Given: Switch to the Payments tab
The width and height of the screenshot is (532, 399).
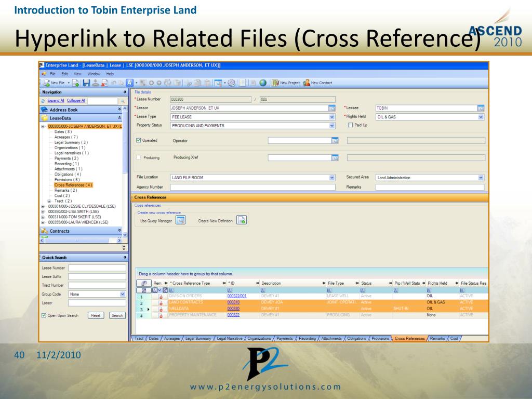Looking at the screenshot, I should [x=284, y=338].
